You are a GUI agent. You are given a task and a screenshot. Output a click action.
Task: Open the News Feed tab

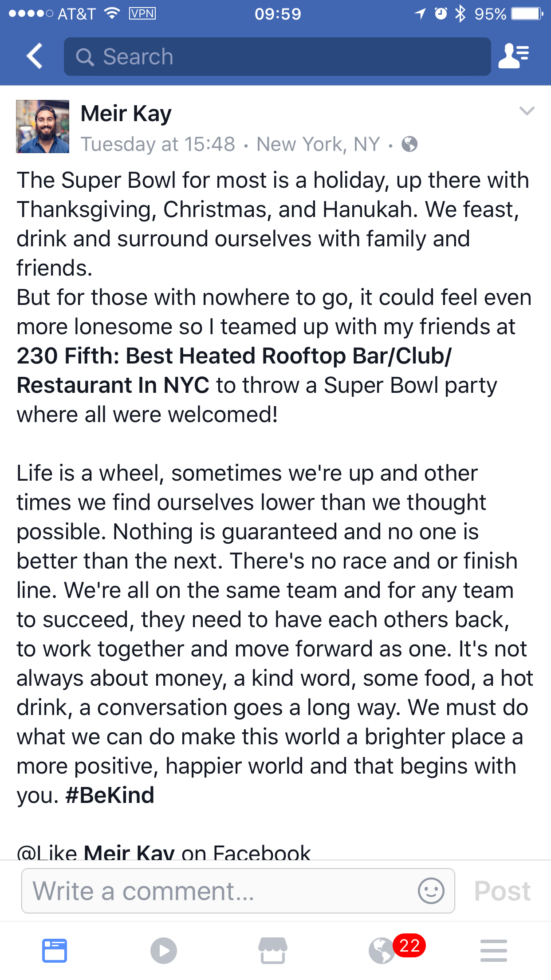(x=55, y=951)
